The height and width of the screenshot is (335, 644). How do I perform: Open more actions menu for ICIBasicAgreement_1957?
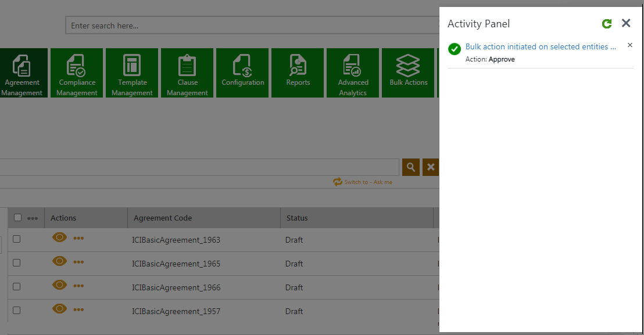click(78, 309)
